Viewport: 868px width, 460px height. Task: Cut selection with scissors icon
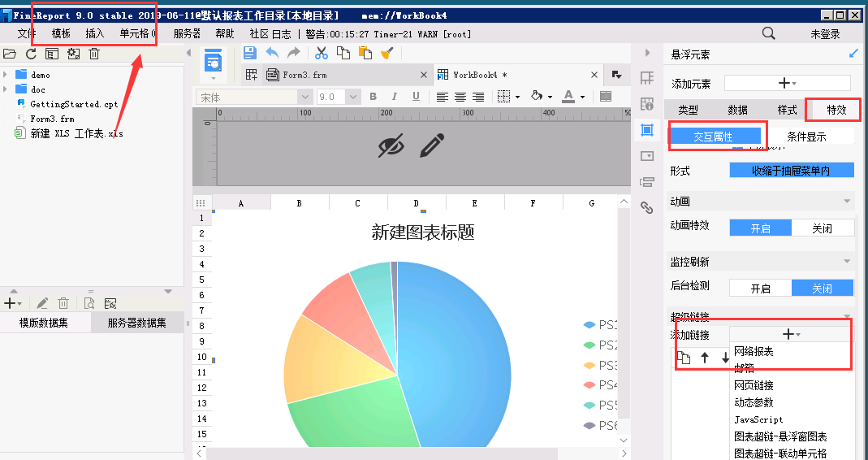(x=321, y=53)
